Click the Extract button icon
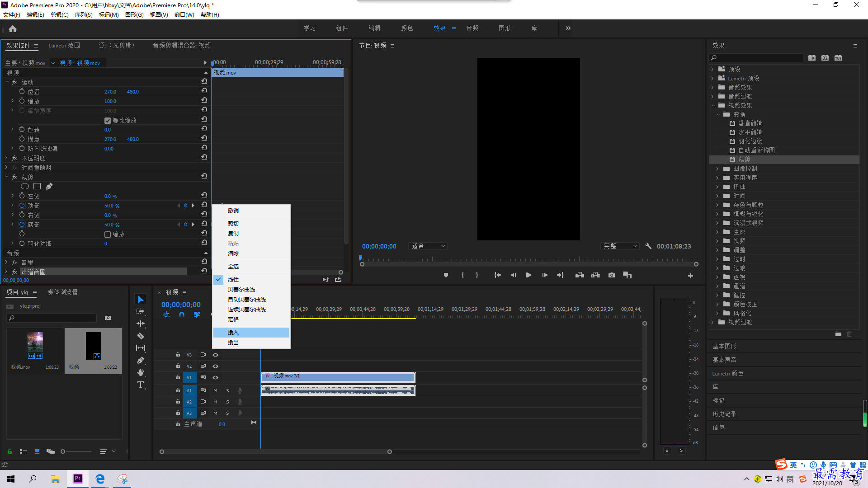868x488 pixels. (595, 275)
